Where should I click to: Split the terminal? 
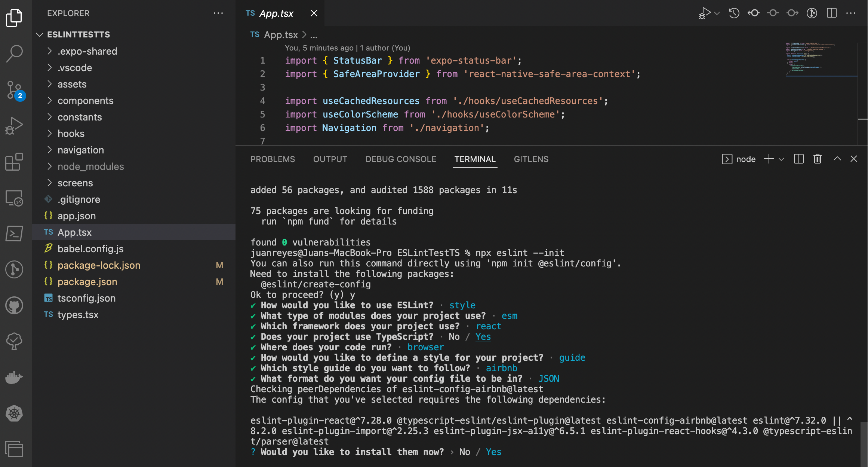799,159
